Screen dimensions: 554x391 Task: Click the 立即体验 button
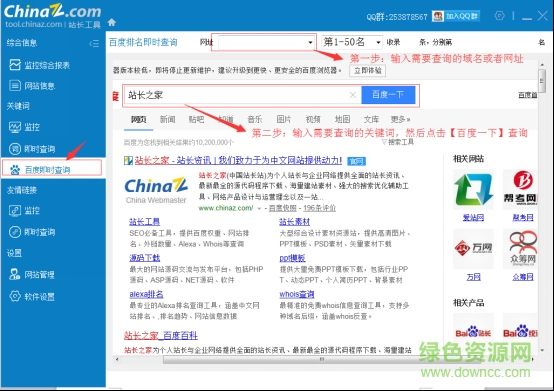tap(368, 71)
